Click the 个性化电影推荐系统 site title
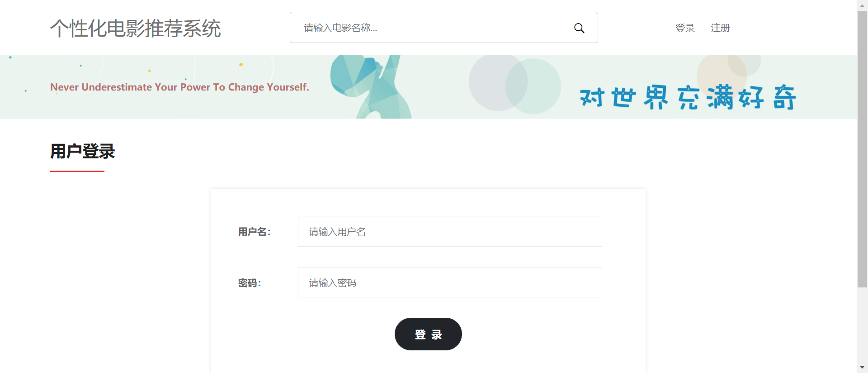This screenshot has height=373, width=868. [135, 28]
